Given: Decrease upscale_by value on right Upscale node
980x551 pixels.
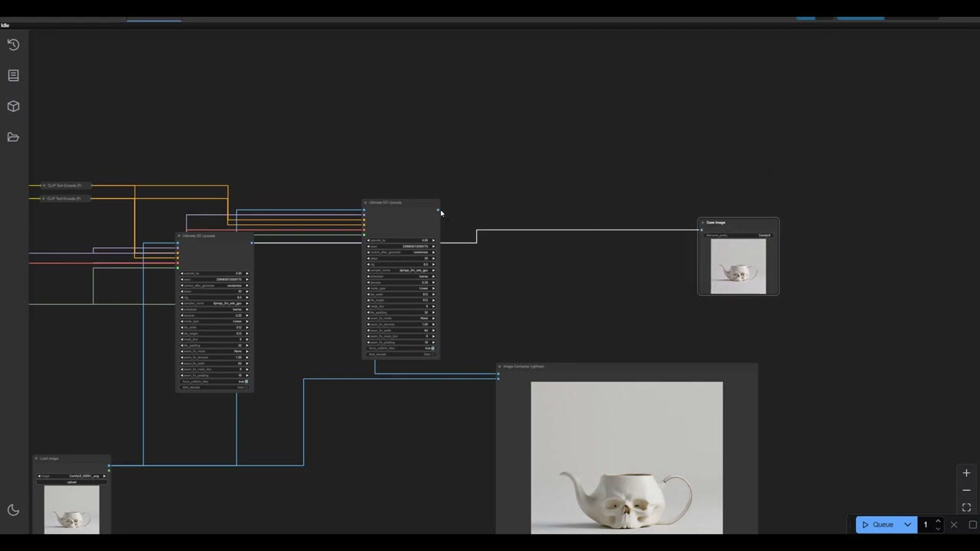Looking at the screenshot, I should pos(368,240).
